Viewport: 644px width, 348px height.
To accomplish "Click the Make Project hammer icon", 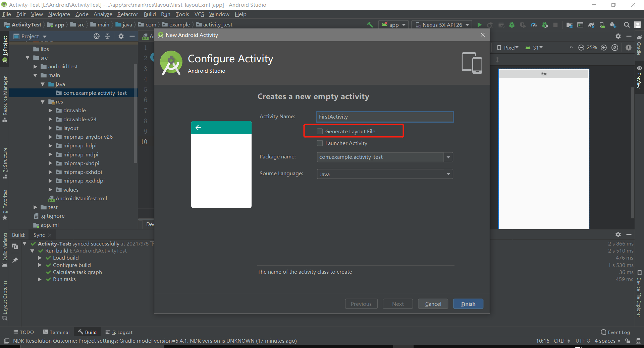I will (370, 24).
